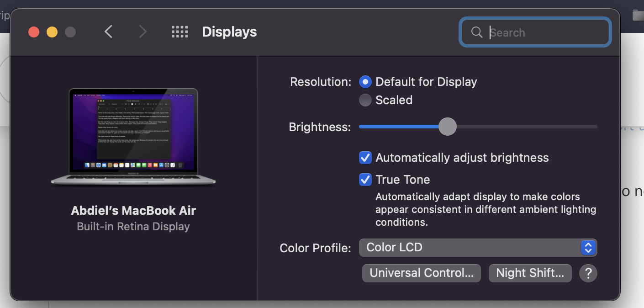Open help with the question mark button
644x308 pixels.
[588, 273]
